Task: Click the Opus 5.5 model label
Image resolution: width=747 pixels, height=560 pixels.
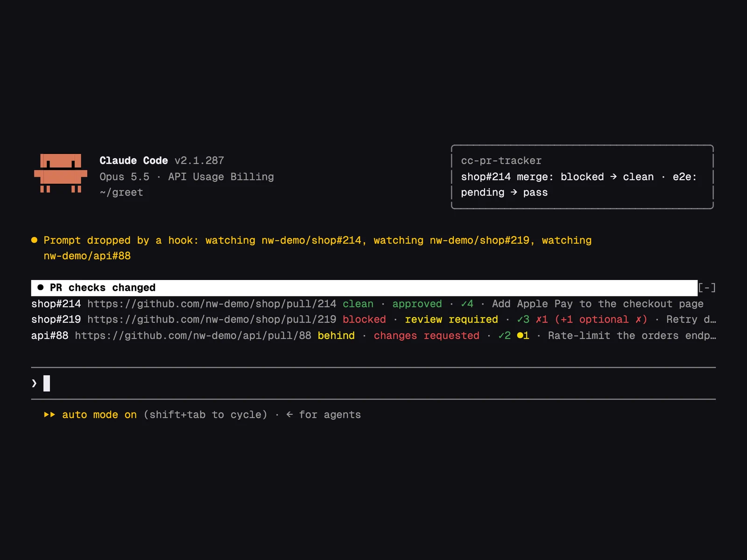Action: point(125,177)
